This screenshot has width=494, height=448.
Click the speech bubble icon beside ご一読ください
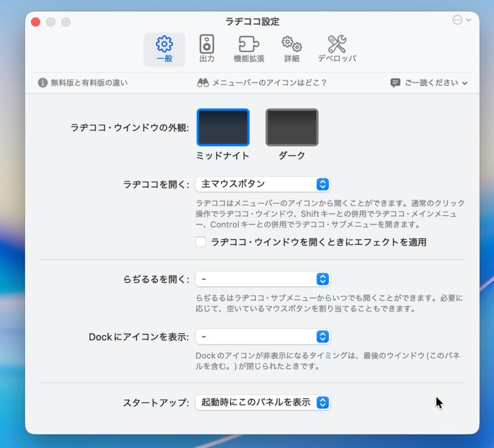pos(395,83)
